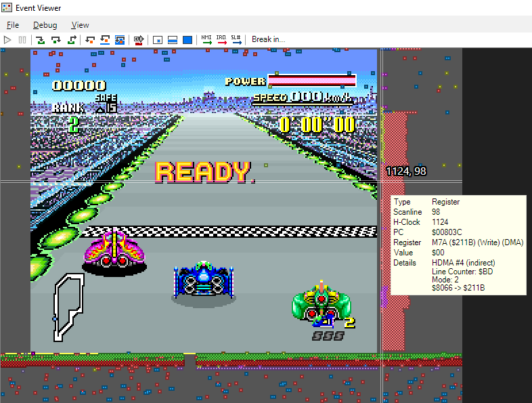Viewport: 532px width, 403px height.
Task: Click "Line Counter: $BD" text in the tooltip
Action: [462, 272]
